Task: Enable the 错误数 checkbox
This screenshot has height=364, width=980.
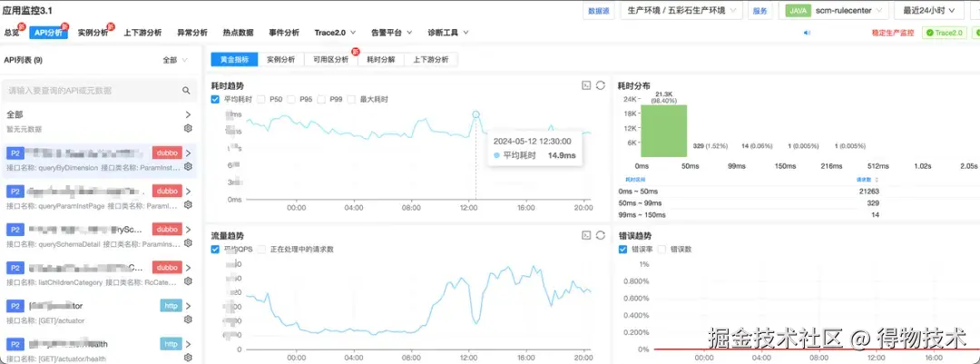Action: 661,249
